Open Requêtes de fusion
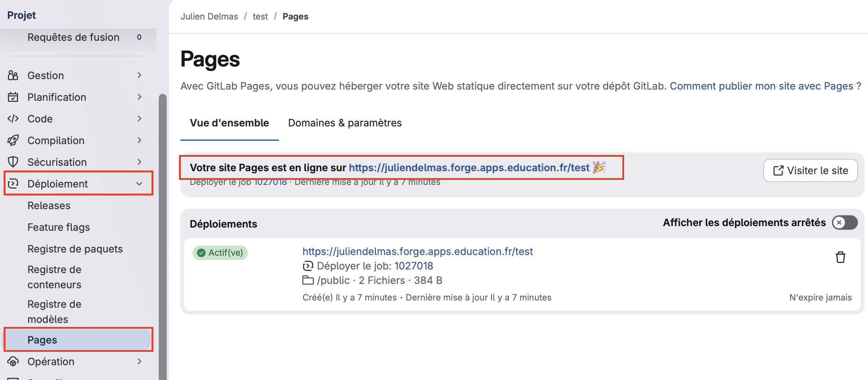Screen dimensions: 868x380 pos(73,37)
